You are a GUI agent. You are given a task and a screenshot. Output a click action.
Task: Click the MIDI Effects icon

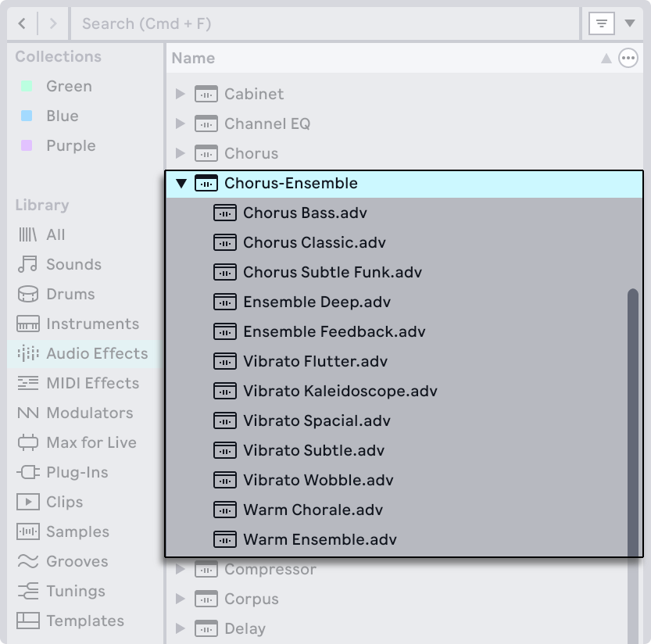pos(28,383)
